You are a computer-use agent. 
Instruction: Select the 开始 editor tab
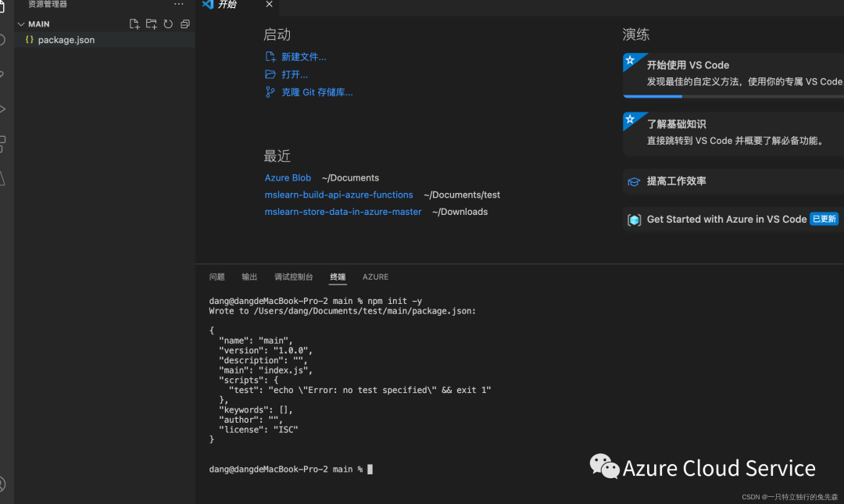click(x=238, y=5)
